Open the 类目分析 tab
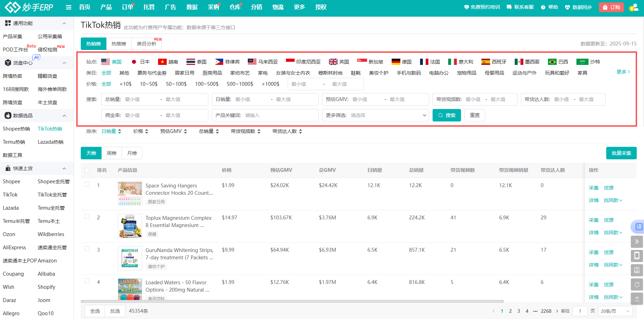 point(147,44)
